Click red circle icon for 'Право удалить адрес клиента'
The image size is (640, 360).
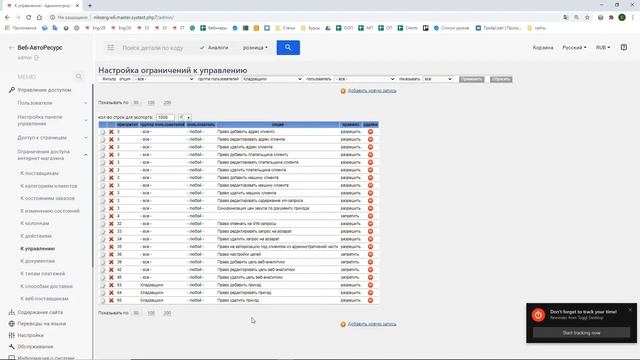click(371, 147)
